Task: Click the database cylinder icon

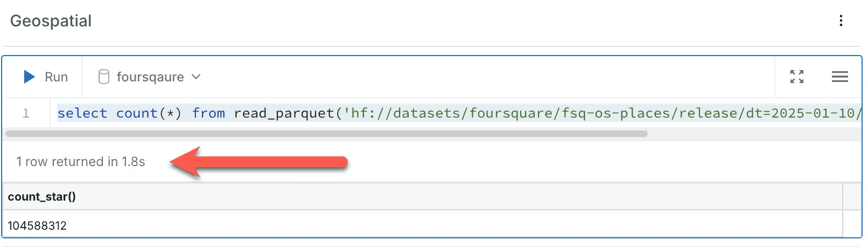Action: click(x=104, y=77)
